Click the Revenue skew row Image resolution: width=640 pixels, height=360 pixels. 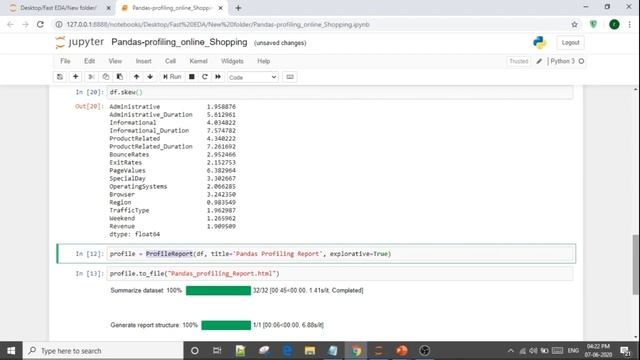[x=172, y=226]
